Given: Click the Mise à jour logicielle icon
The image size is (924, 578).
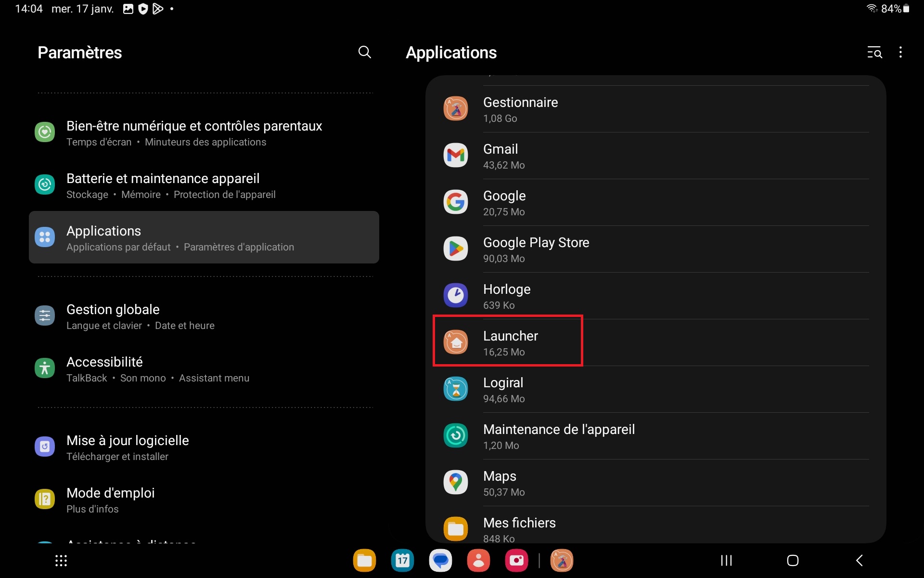Looking at the screenshot, I should click(x=45, y=447).
